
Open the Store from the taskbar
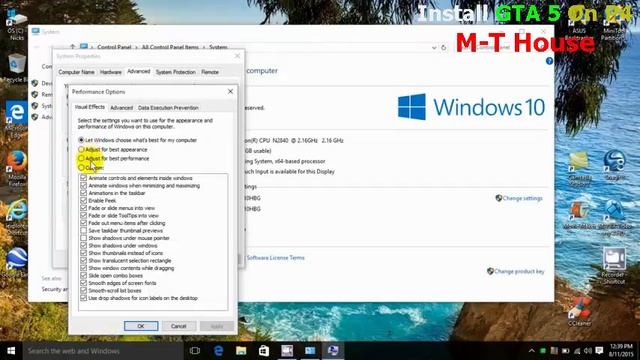point(264,351)
